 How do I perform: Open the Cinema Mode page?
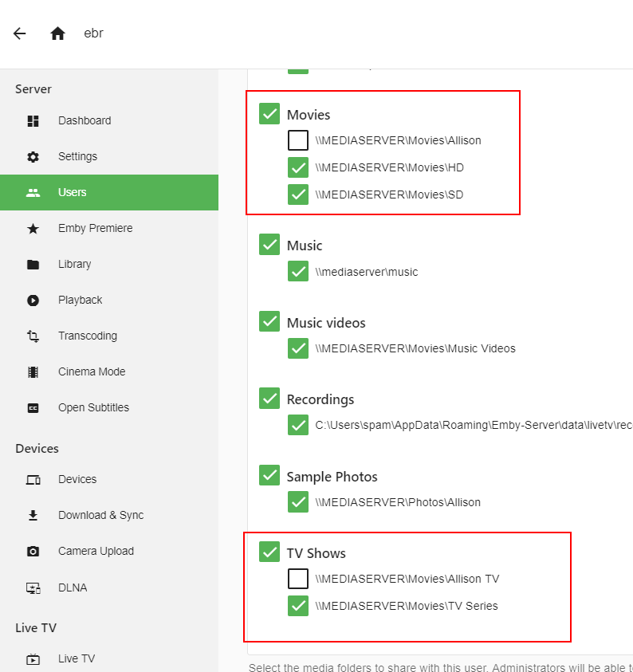(91, 372)
